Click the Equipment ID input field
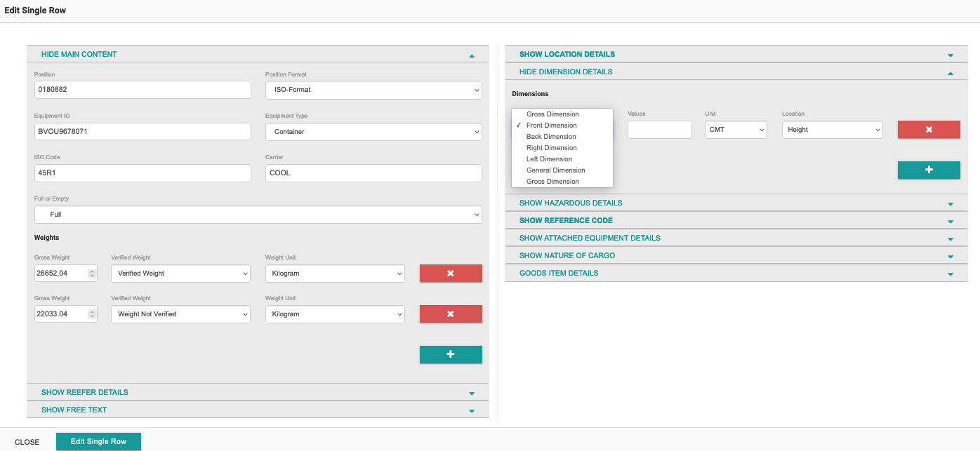Image resolution: width=980 pixels, height=451 pixels. [x=143, y=131]
